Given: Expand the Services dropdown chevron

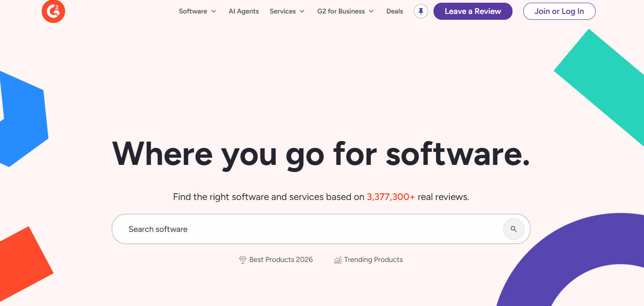Looking at the screenshot, I should click(x=302, y=11).
